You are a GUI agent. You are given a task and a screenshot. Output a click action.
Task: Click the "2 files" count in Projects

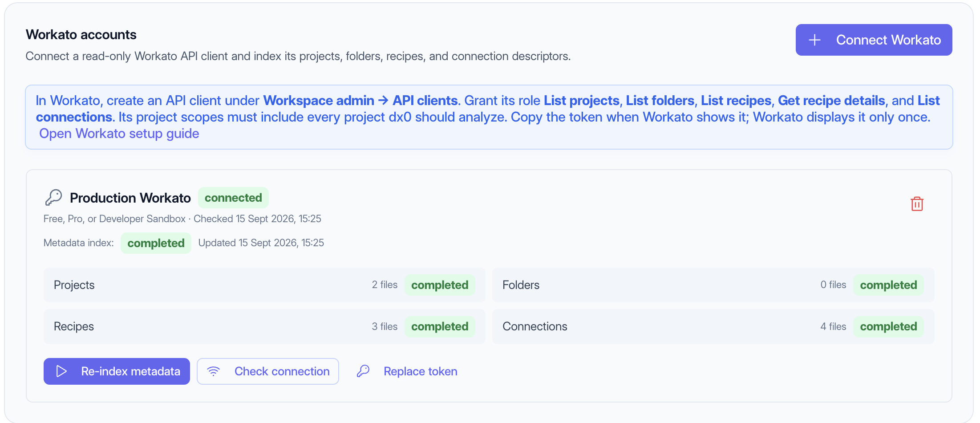click(x=385, y=285)
